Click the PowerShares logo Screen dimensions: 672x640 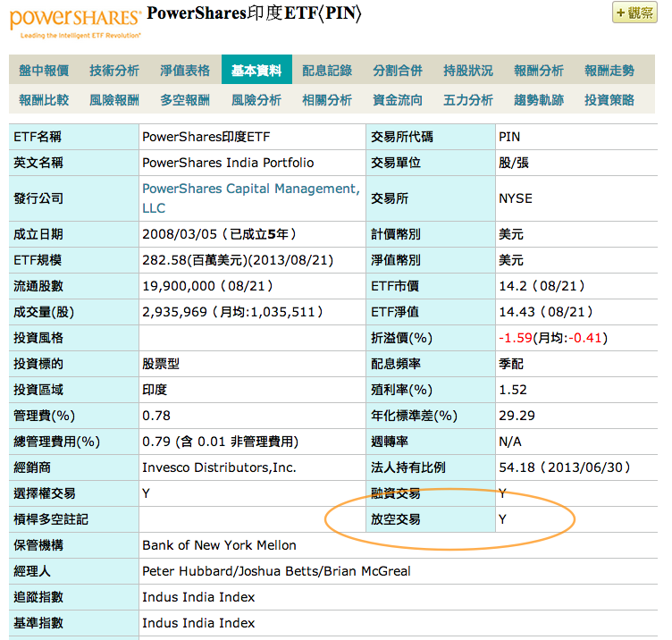pyautogui.click(x=75, y=22)
